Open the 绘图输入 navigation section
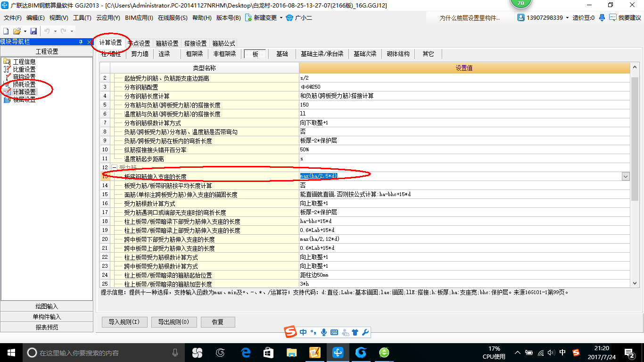 [x=47, y=306]
